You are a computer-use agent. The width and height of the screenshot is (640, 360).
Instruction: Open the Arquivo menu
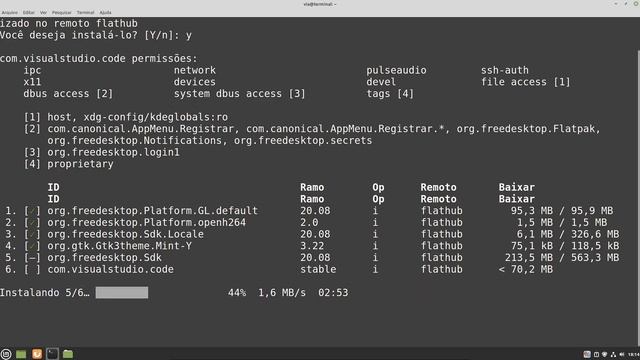(9, 13)
